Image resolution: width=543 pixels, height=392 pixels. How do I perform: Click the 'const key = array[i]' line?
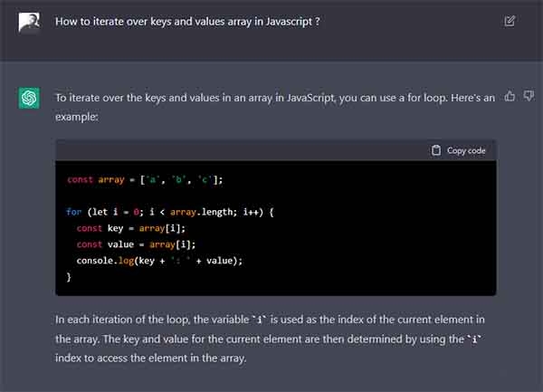pyautogui.click(x=131, y=228)
